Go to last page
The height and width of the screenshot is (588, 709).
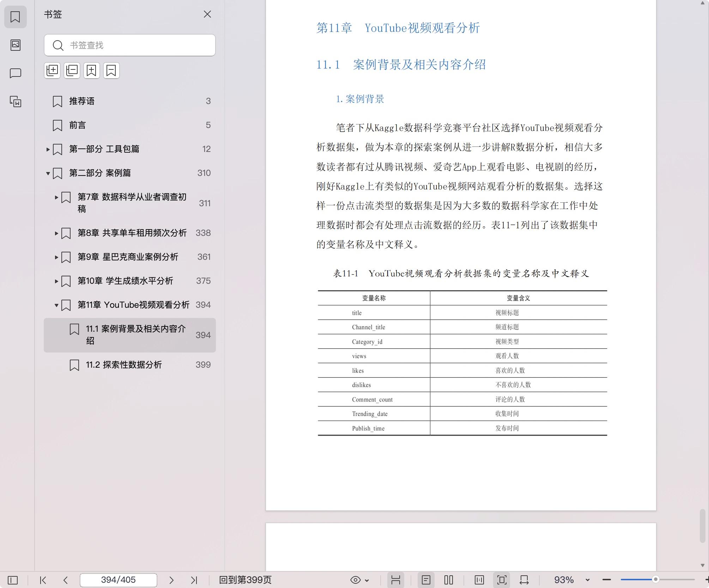tap(194, 580)
